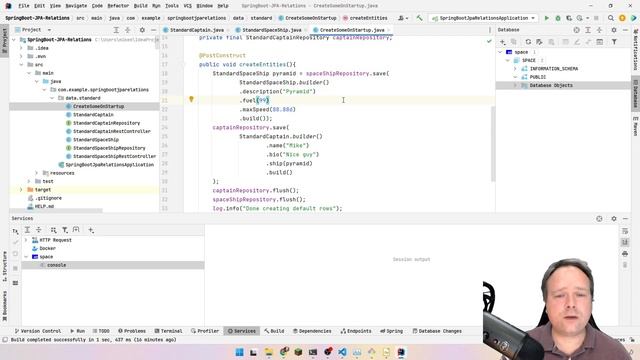Add a service with the plus icon
The width and height of the screenshot is (640, 360).
[91, 230]
